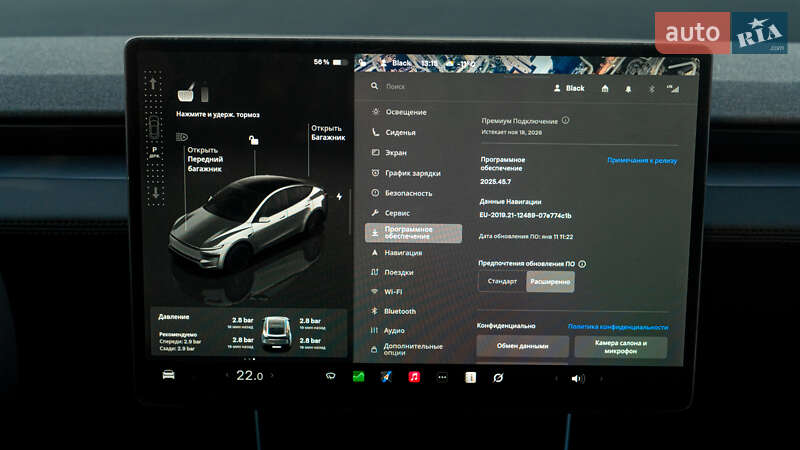This screenshot has height=450, width=800.
Task: Click the info icon beside Премиум Подключение
Action: pos(565,120)
